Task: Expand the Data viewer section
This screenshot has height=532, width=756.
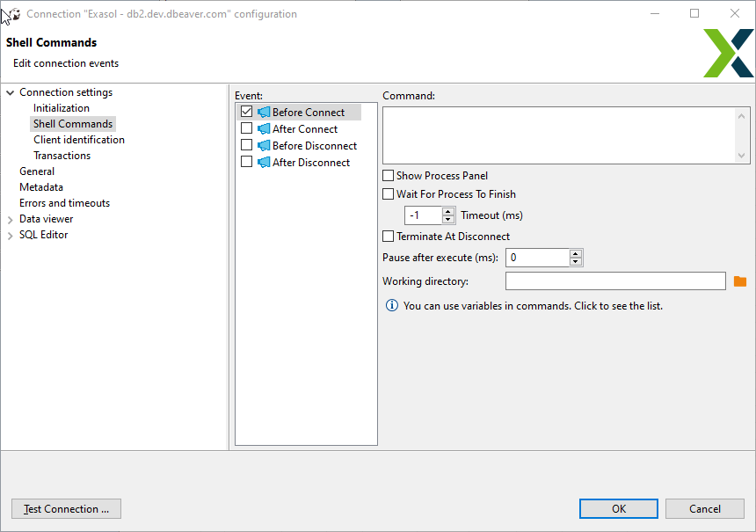Action: point(10,218)
